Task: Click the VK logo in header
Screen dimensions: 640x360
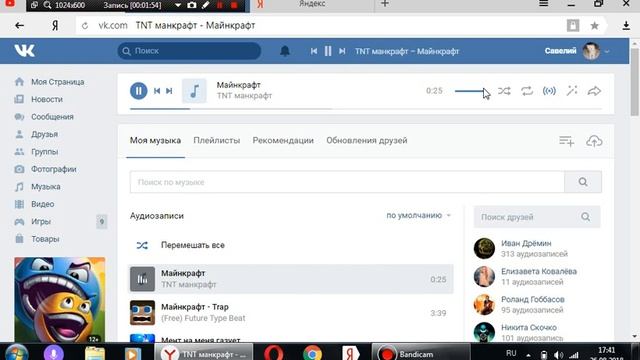Action: [24, 51]
